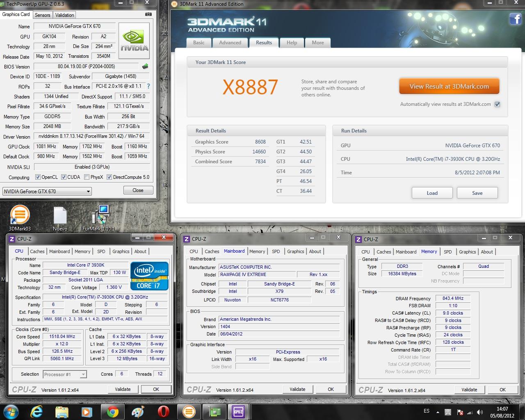Viewport: 525px width, 420px height.
Task: Click the GPU-Z screenshot camera icon
Action: [148, 14]
